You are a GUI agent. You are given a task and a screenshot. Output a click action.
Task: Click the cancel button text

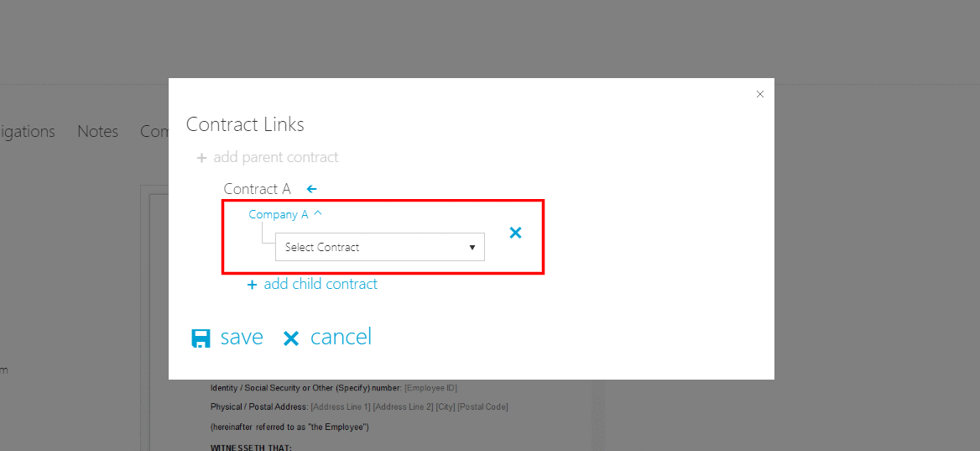click(341, 337)
